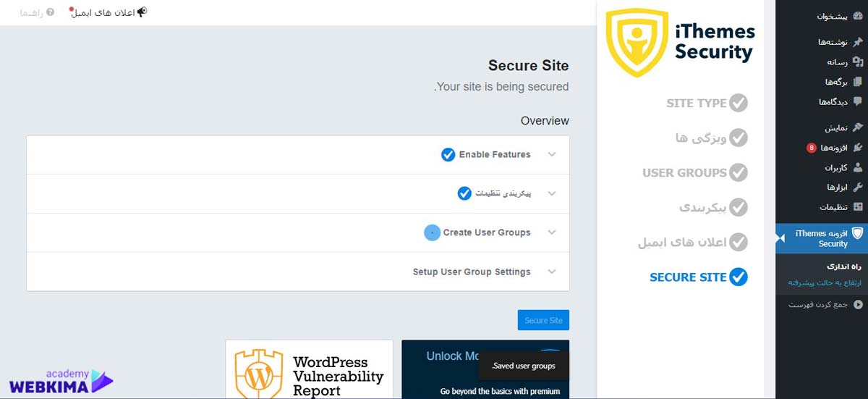Click the Saved user groups notification
The height and width of the screenshot is (399, 868).
[524, 366]
